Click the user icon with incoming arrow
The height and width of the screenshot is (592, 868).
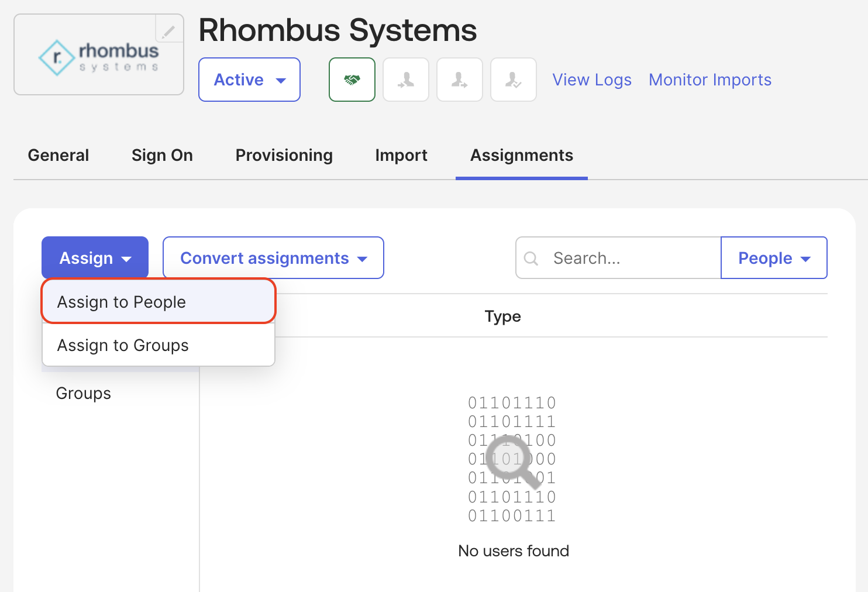point(406,80)
